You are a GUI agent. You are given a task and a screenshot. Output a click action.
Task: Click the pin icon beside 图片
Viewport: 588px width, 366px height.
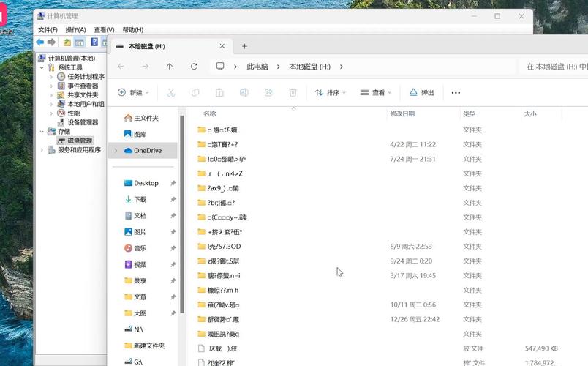click(x=173, y=232)
